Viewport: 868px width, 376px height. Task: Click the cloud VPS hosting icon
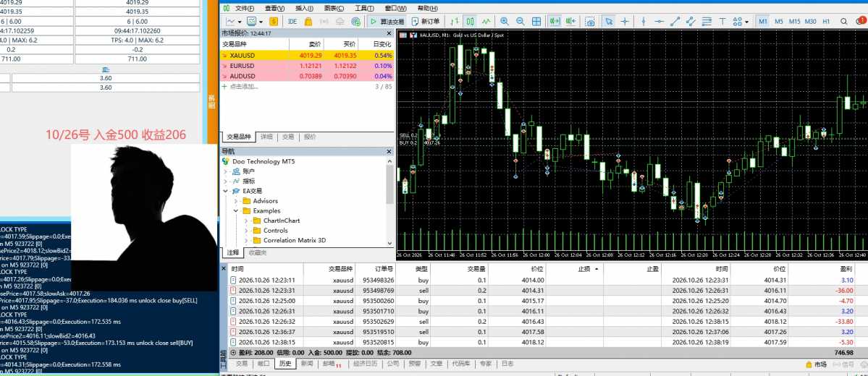[x=340, y=21]
